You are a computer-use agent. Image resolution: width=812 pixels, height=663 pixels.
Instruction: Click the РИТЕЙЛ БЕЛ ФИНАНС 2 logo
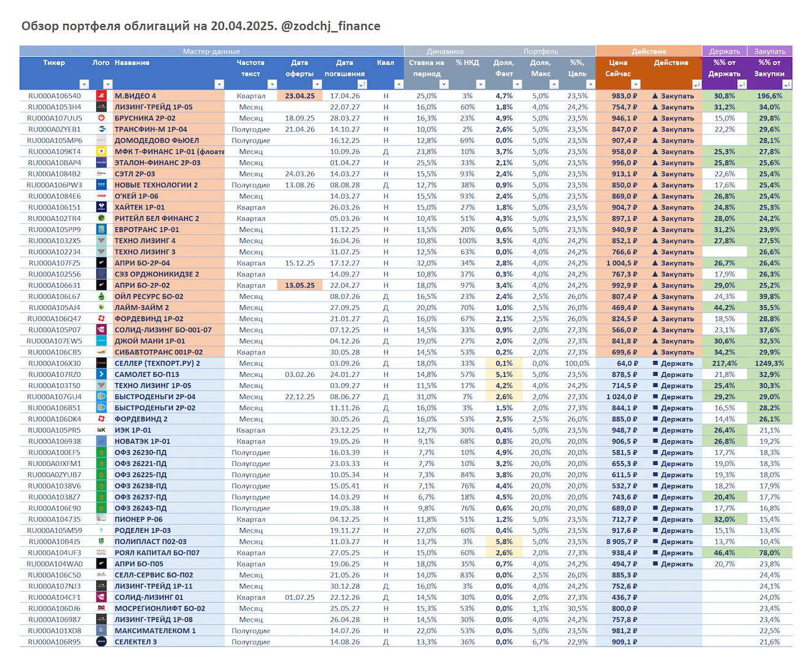pyautogui.click(x=101, y=219)
